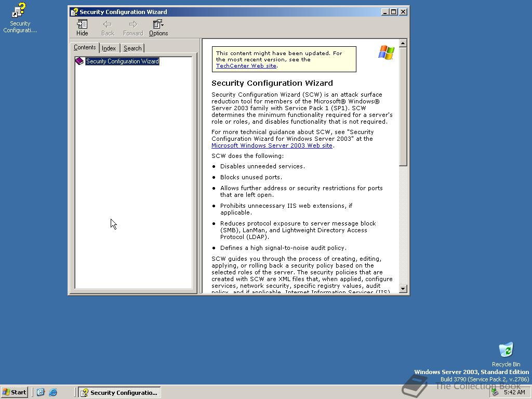The width and height of the screenshot is (532, 399).
Task: Click the Windows flag logo in help pane
Action: (x=386, y=52)
